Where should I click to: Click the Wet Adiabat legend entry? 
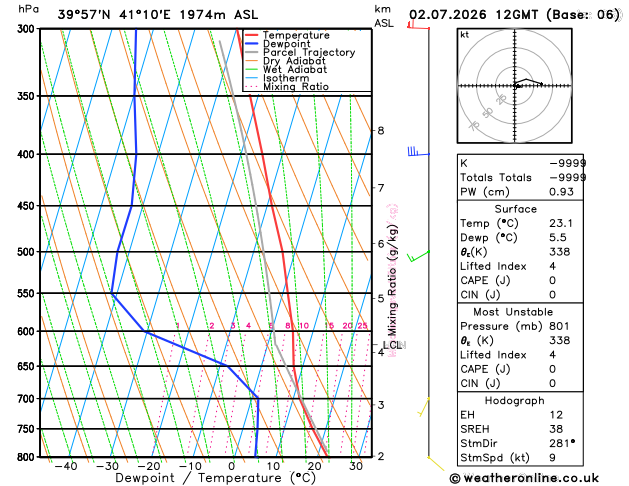click(x=286, y=69)
